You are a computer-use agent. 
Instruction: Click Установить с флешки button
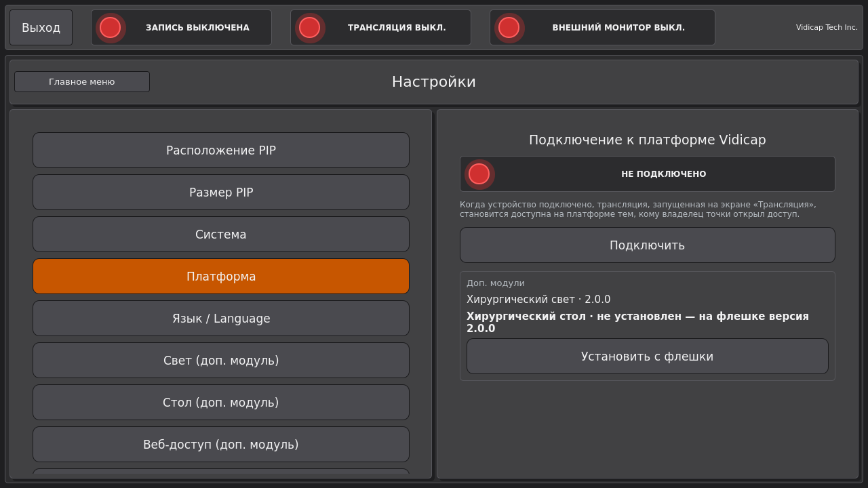click(x=648, y=356)
